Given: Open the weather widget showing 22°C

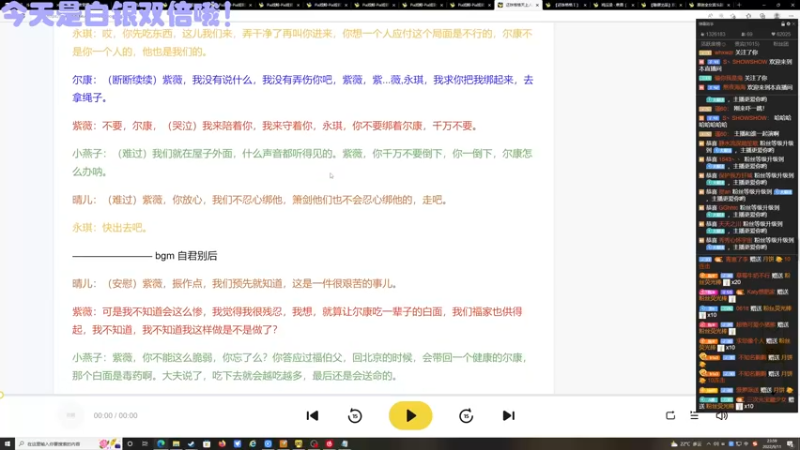Looking at the screenshot, I should click(x=687, y=444).
